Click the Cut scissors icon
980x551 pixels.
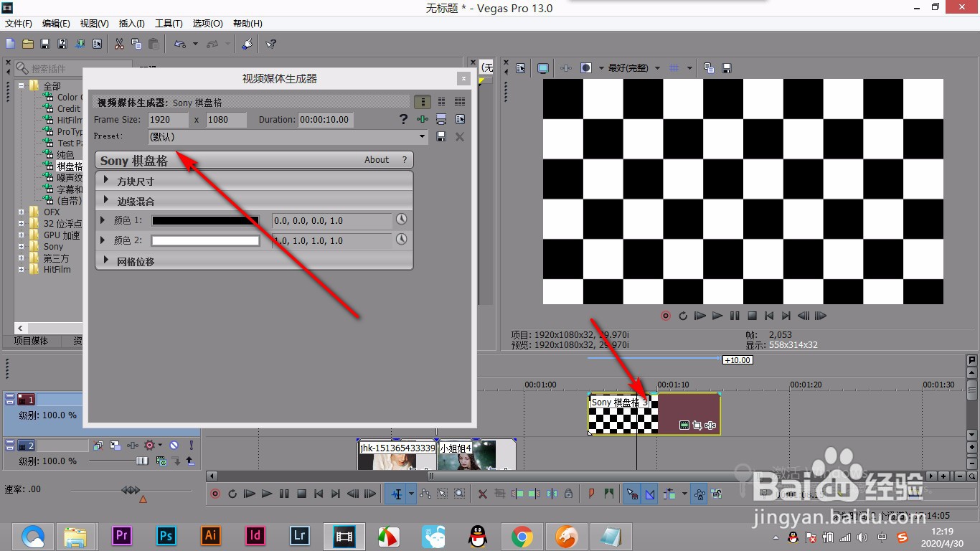click(119, 44)
